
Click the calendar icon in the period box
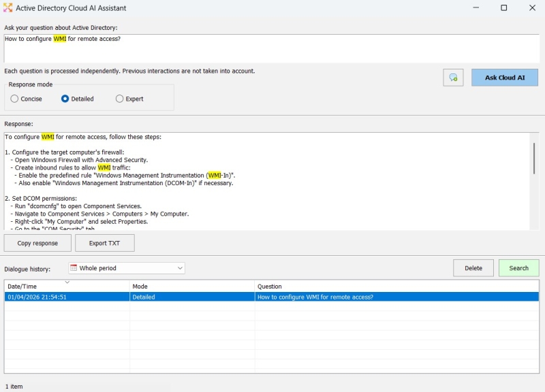(74, 268)
